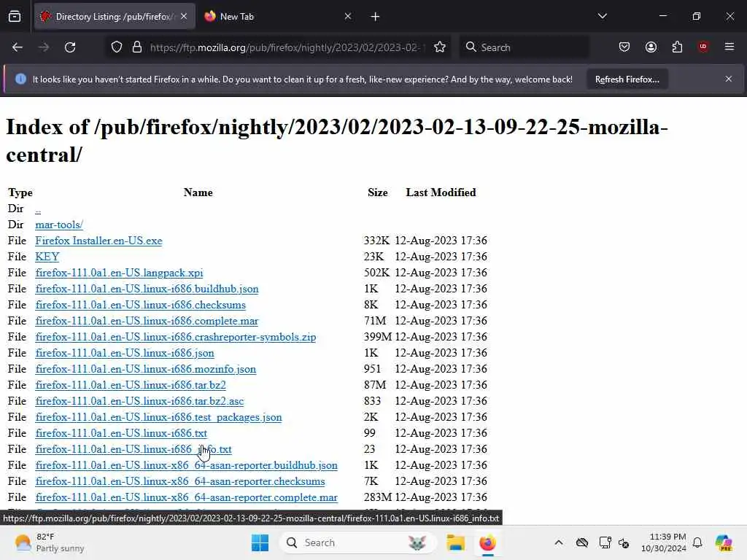Bookmark this page with star icon
Viewport: 747px width, 560px height.
tap(440, 47)
